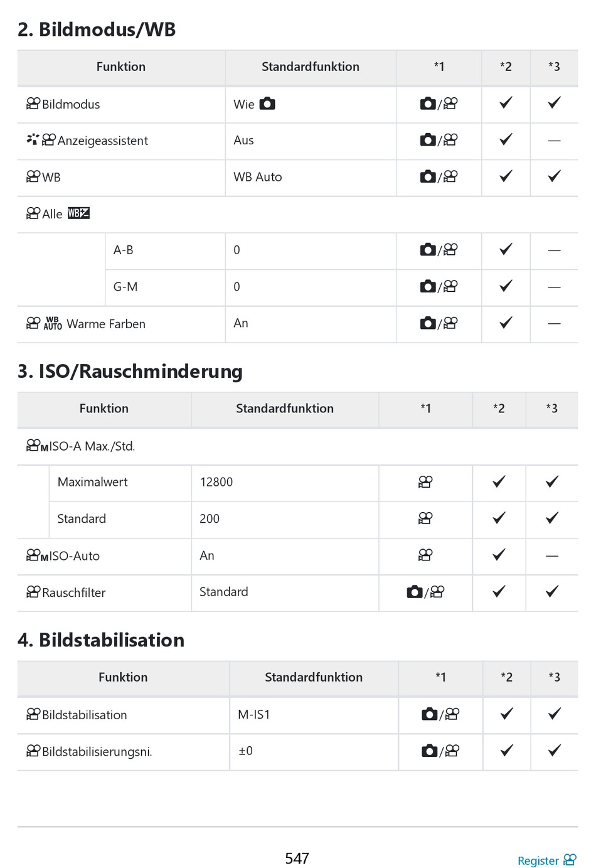The image size is (596, 868).
Task: Click the movie icon in Maximalwert row
Action: pyautogui.click(x=425, y=482)
